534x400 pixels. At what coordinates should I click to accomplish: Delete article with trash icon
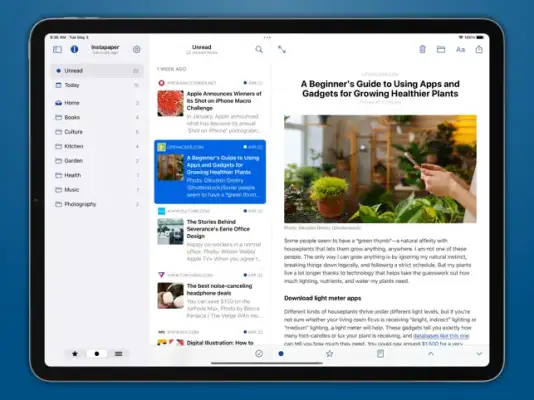click(422, 49)
